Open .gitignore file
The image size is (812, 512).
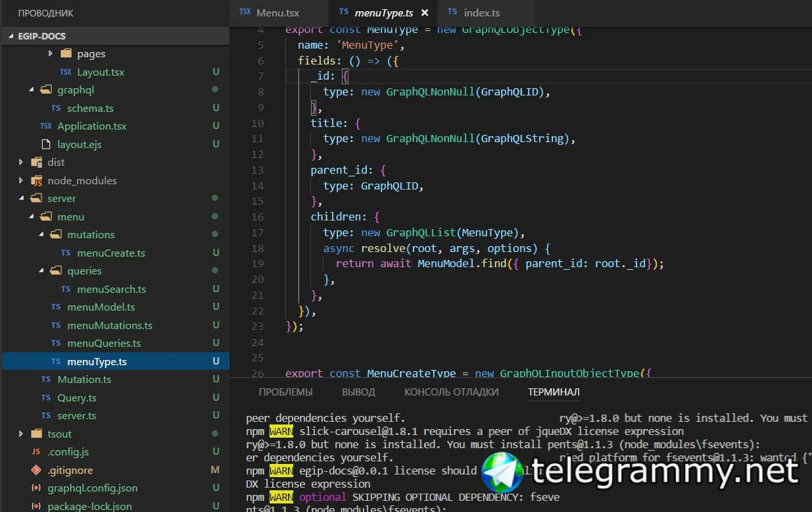click(x=70, y=470)
